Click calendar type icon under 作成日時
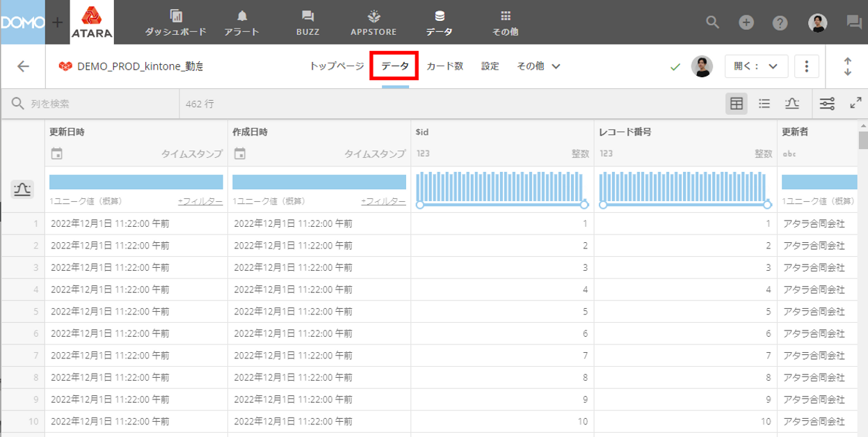The image size is (868, 437). pos(239,154)
